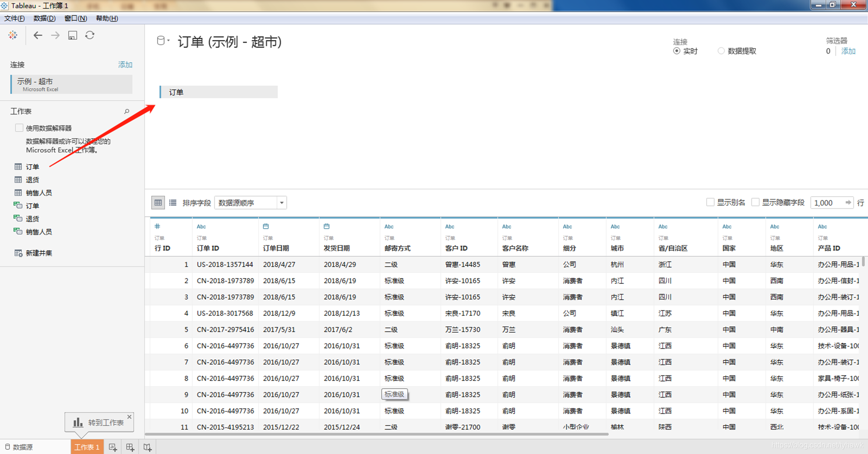
Task: Click the forward redo arrow
Action: click(55, 35)
